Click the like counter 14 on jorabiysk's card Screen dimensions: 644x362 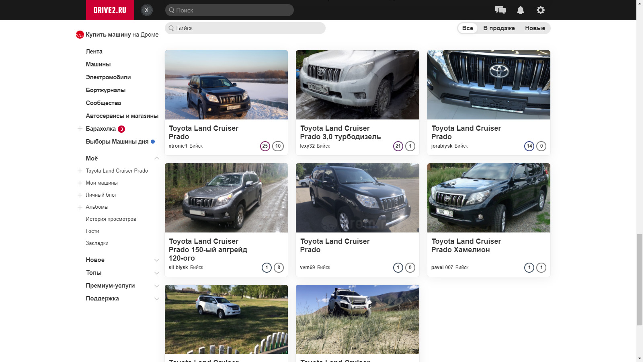pos(529,146)
